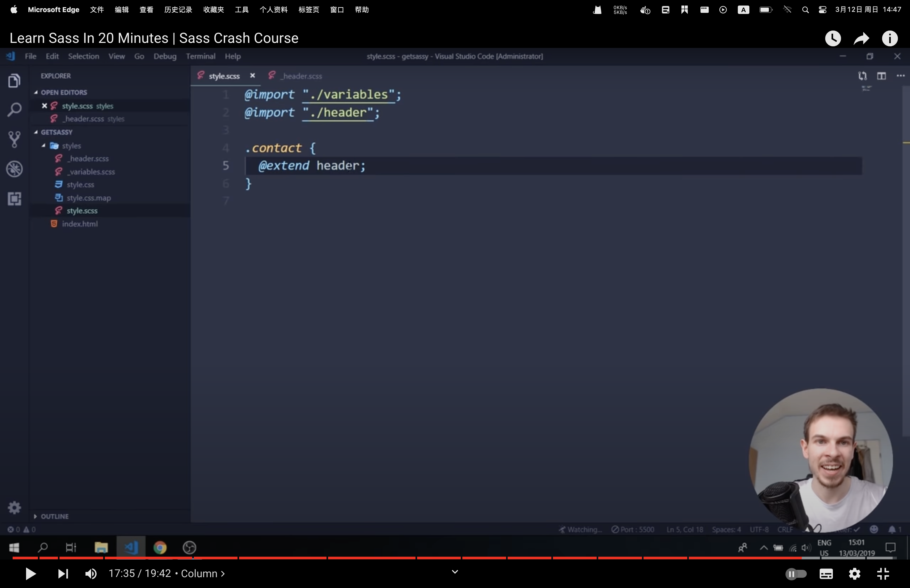
Task: Click the video progress bar
Action: [x=454, y=558]
